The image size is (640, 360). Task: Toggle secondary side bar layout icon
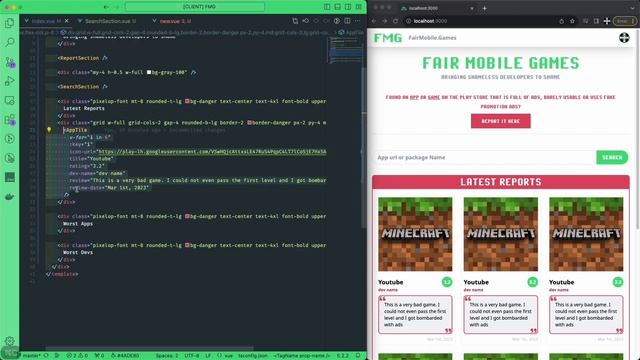pos(348,7)
